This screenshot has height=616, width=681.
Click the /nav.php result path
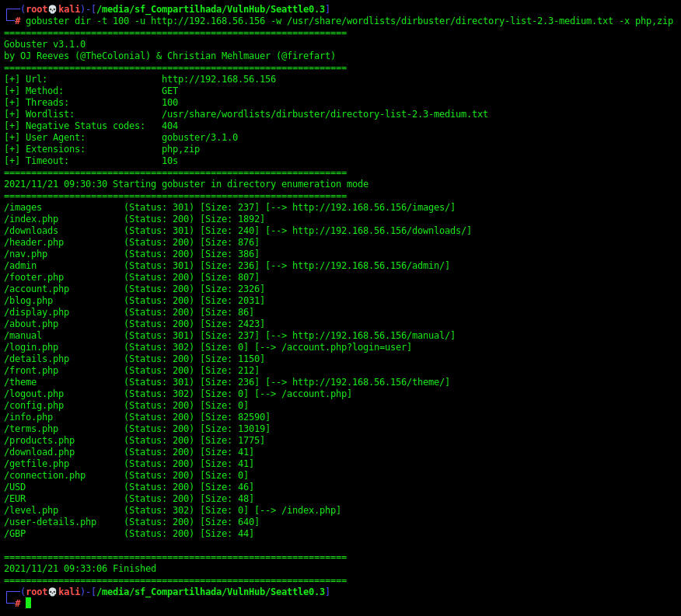tap(26, 254)
